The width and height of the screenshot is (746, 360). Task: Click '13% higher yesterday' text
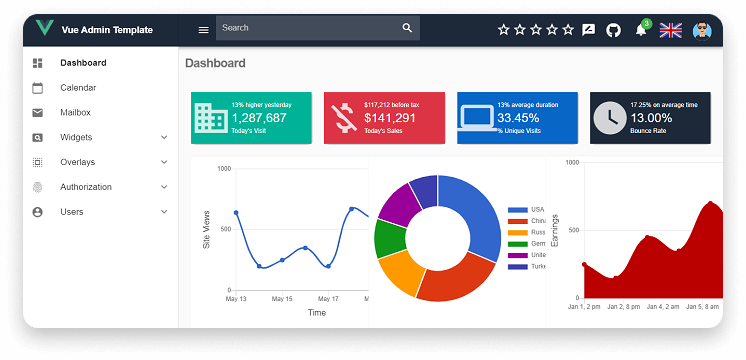[261, 105]
